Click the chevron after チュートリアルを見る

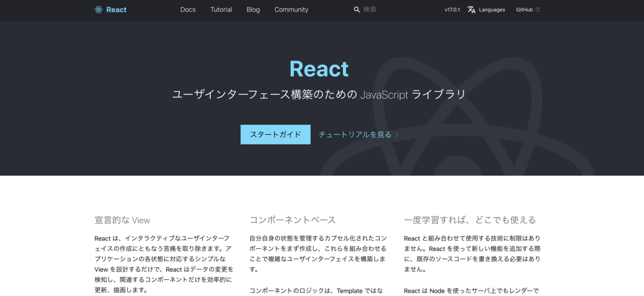397,135
